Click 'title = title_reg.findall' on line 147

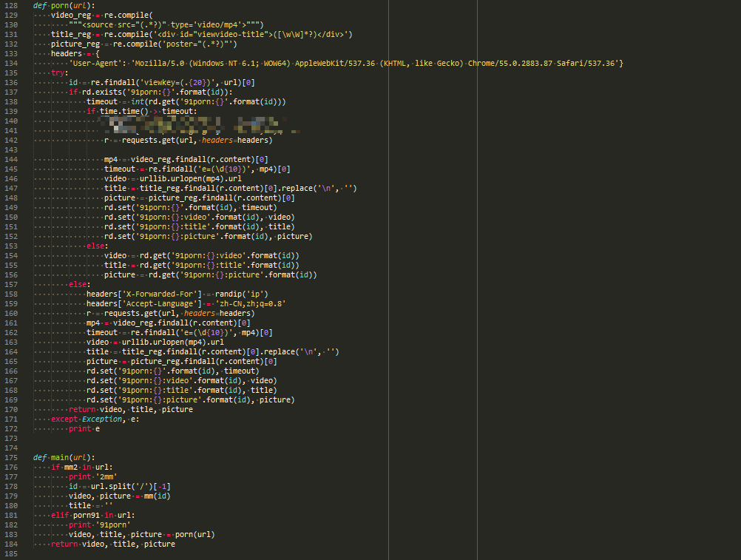click(231, 189)
